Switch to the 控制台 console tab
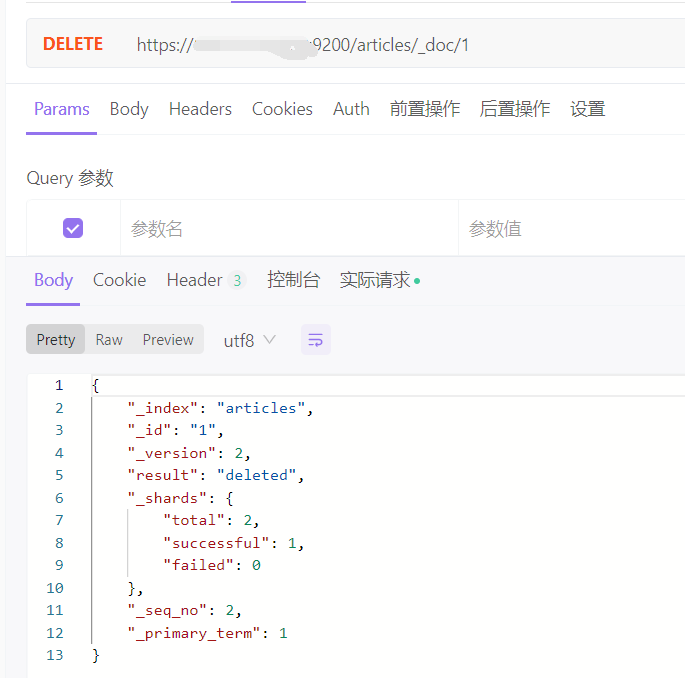 pos(293,280)
